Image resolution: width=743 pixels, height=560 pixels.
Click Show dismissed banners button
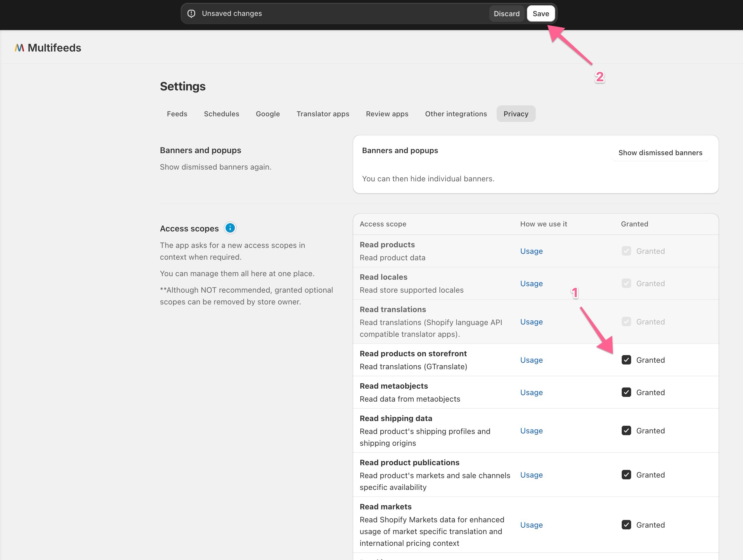point(660,153)
